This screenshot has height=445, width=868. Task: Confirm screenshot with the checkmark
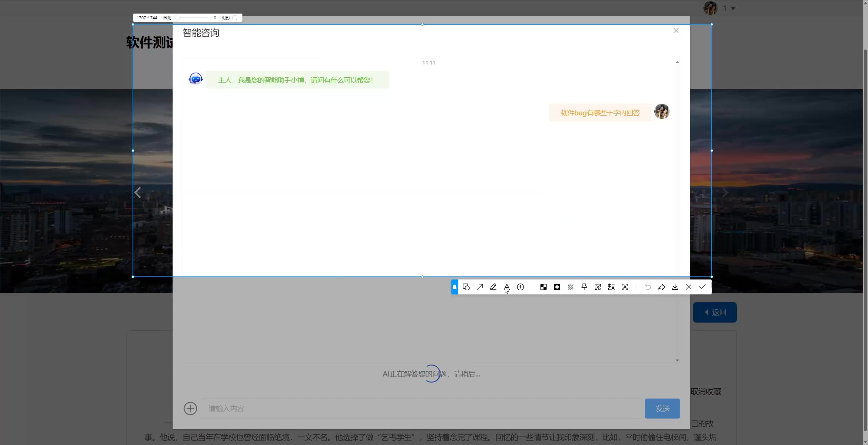tap(702, 287)
